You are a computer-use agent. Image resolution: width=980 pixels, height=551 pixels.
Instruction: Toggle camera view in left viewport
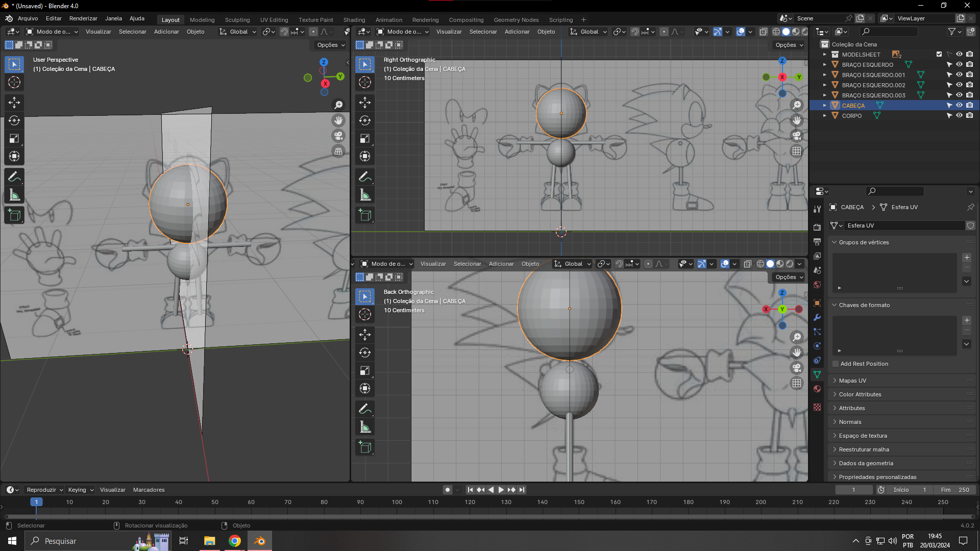coord(338,136)
